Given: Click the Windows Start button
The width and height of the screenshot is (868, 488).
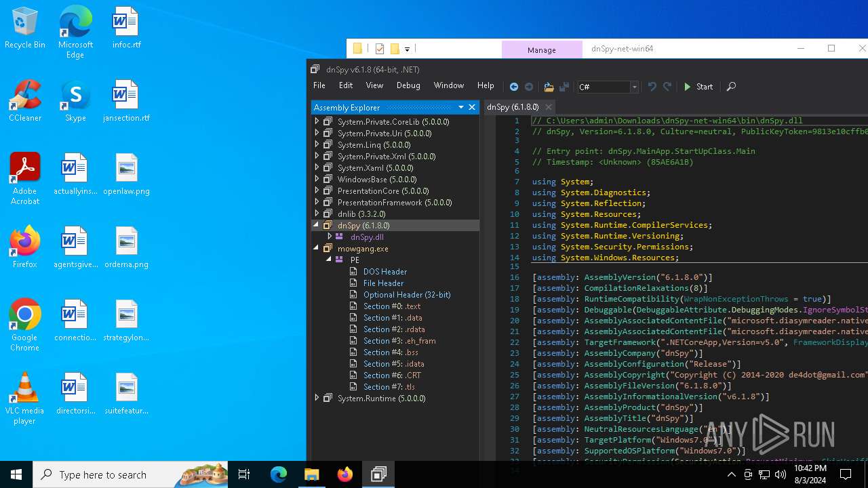Looking at the screenshot, I should (x=16, y=474).
